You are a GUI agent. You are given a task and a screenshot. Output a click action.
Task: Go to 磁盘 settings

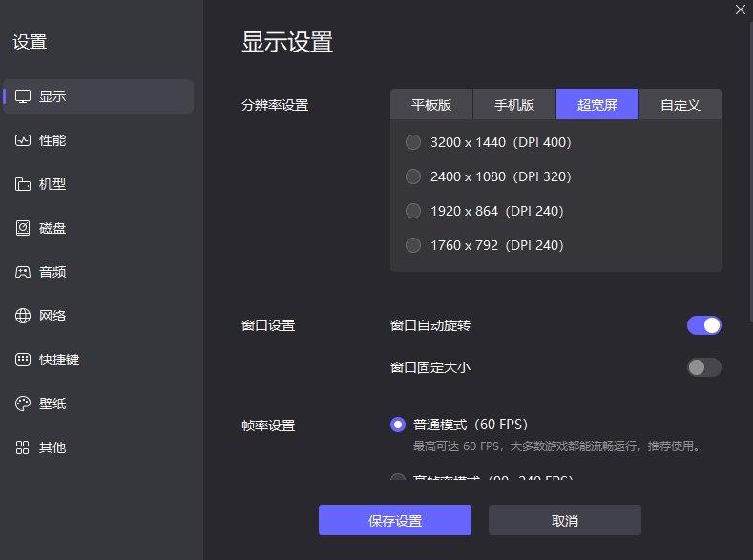click(x=98, y=228)
